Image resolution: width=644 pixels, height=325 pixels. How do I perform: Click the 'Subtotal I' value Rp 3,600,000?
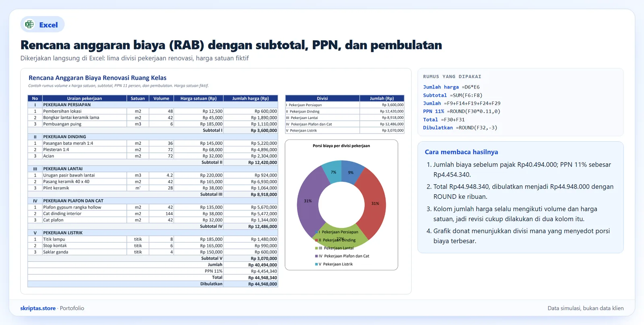[x=264, y=130]
